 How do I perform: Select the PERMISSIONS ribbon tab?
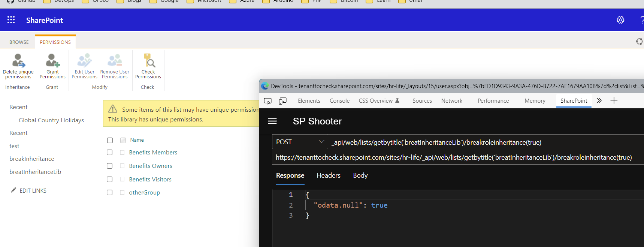tap(55, 42)
